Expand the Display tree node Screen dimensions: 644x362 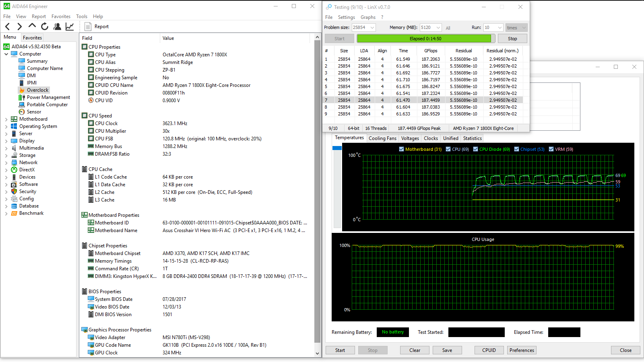coord(6,141)
